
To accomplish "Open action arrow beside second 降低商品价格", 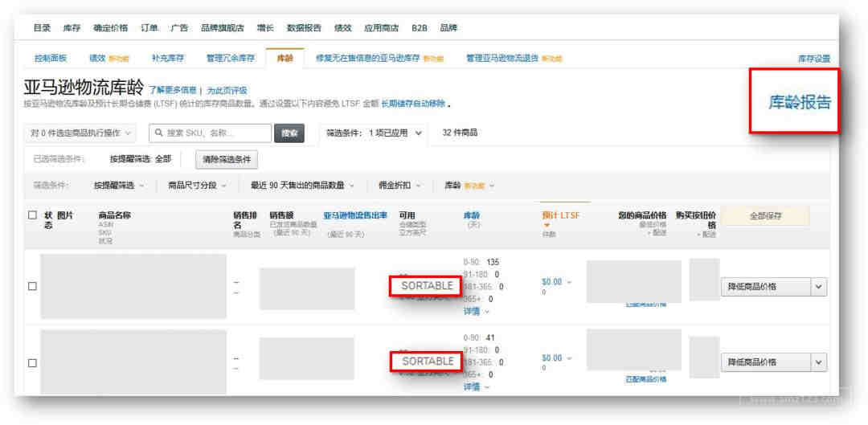I will (x=819, y=362).
